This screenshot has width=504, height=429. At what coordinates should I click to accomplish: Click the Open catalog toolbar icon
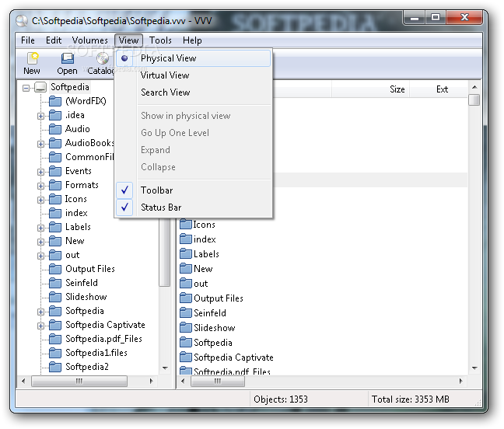tap(67, 58)
